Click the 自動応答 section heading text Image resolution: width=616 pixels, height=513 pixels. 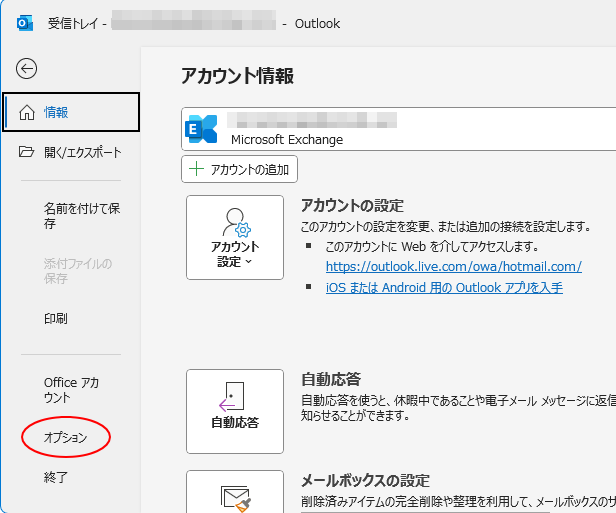[x=331, y=379]
